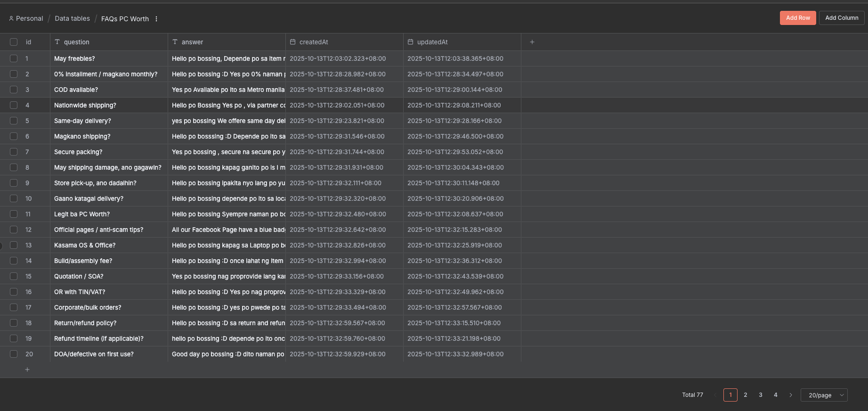Click the question cell 'Nationwide shipping?'
The image size is (868, 411).
pyautogui.click(x=109, y=105)
